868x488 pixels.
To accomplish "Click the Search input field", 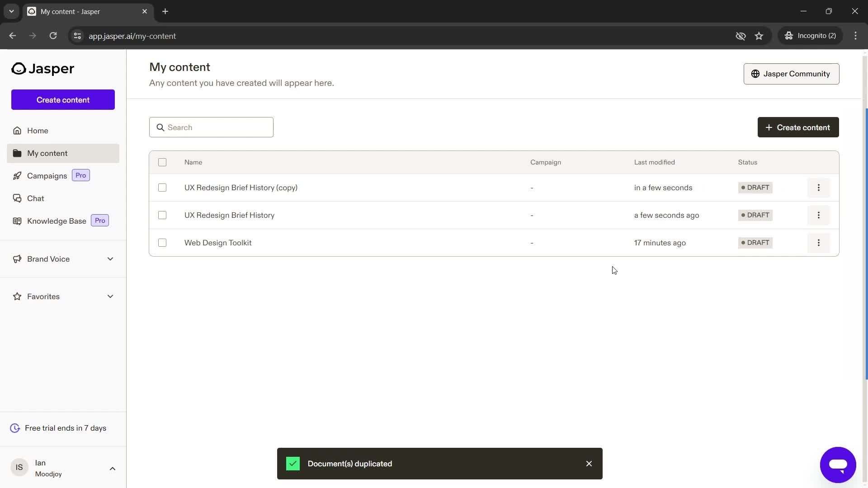I will point(212,127).
